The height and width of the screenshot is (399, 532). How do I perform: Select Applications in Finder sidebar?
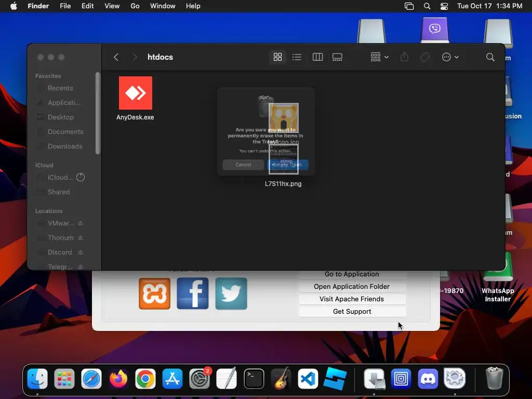tap(64, 102)
